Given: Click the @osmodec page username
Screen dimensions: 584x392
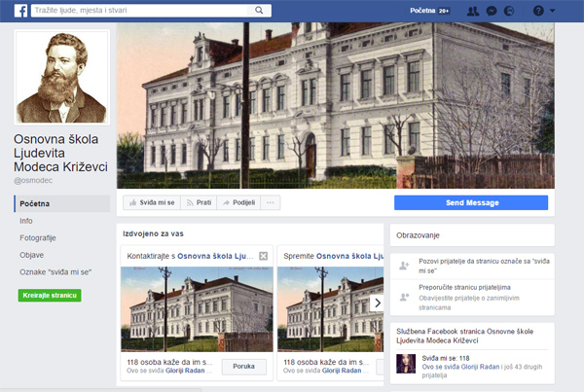Looking at the screenshot, I should [33, 180].
